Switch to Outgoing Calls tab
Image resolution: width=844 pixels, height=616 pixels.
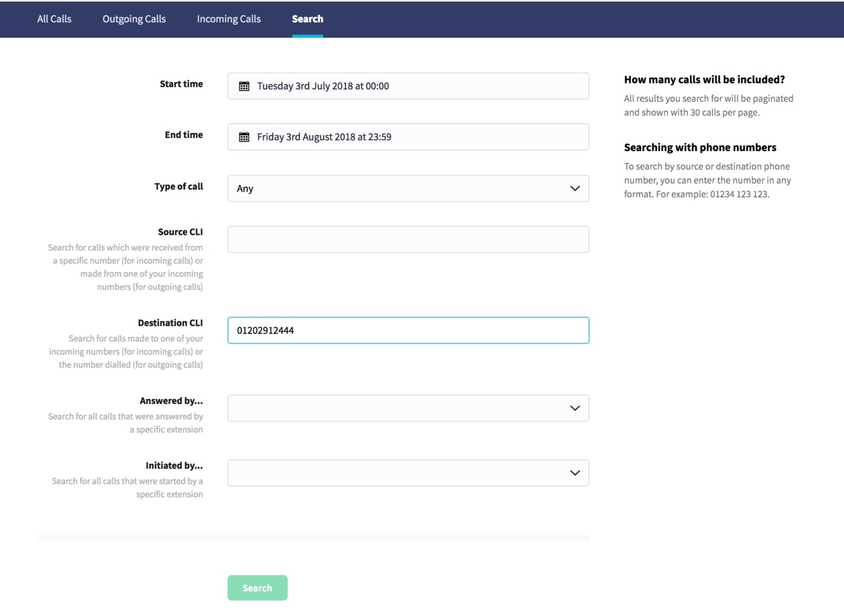134,19
